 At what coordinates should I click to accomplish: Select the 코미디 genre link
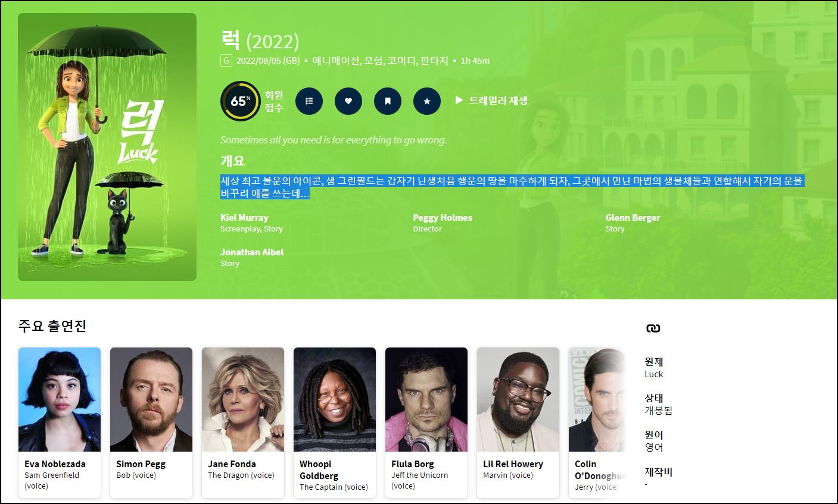tap(401, 60)
